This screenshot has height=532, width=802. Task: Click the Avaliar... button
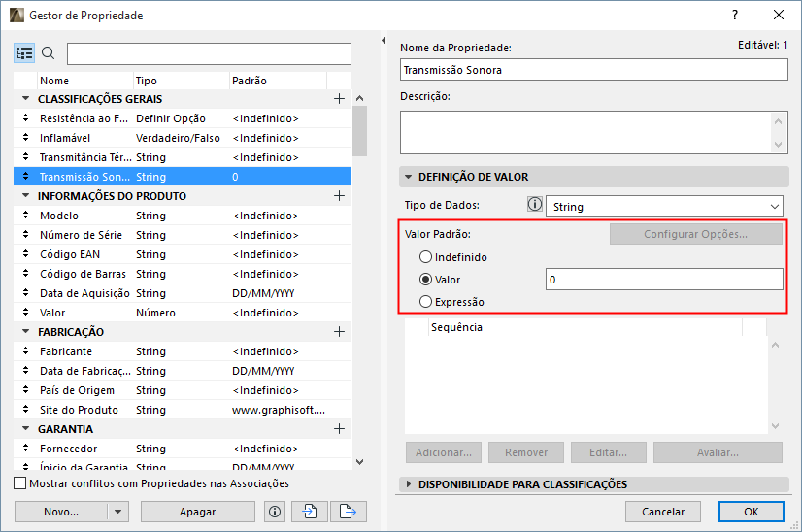click(718, 452)
